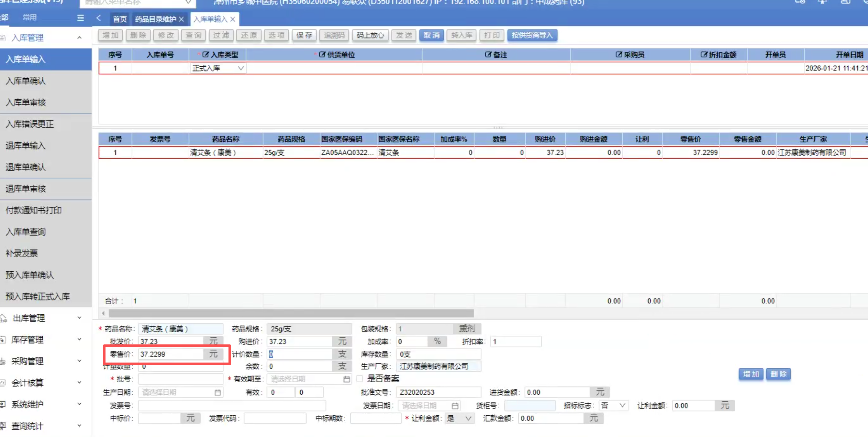Switch to the 首页 tab
Screen dimensions: 868x437
click(119, 19)
